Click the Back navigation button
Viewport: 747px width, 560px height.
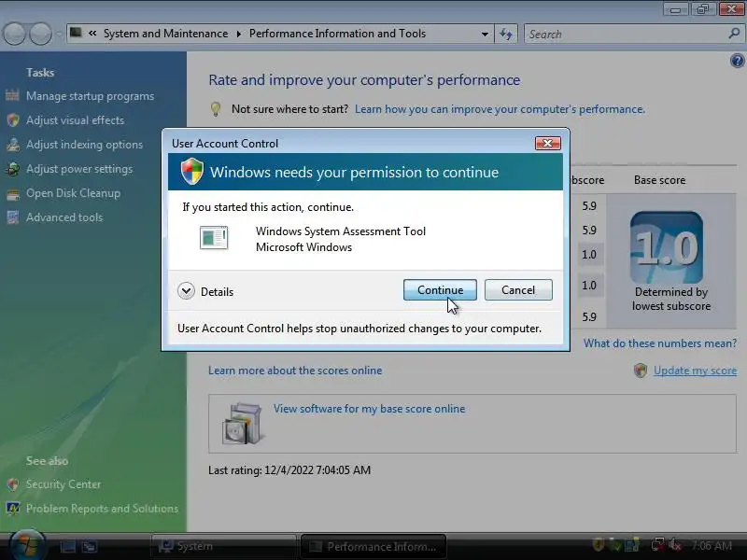click(x=14, y=34)
